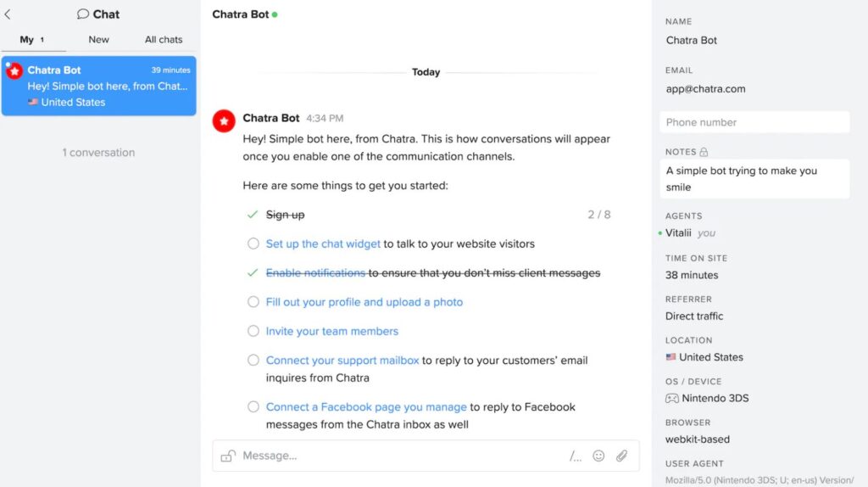Open the 'Enable notifications' link

pos(315,273)
